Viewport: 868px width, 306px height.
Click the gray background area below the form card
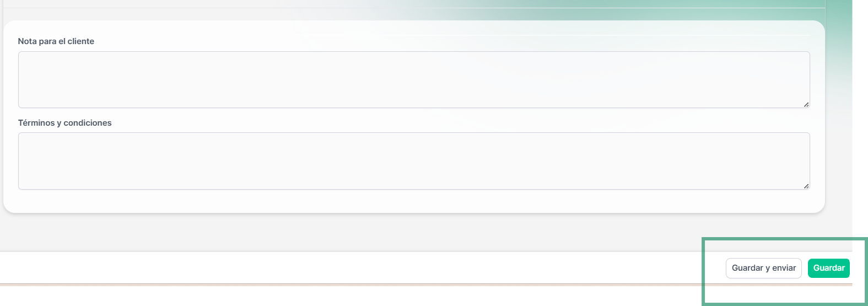[386, 233]
